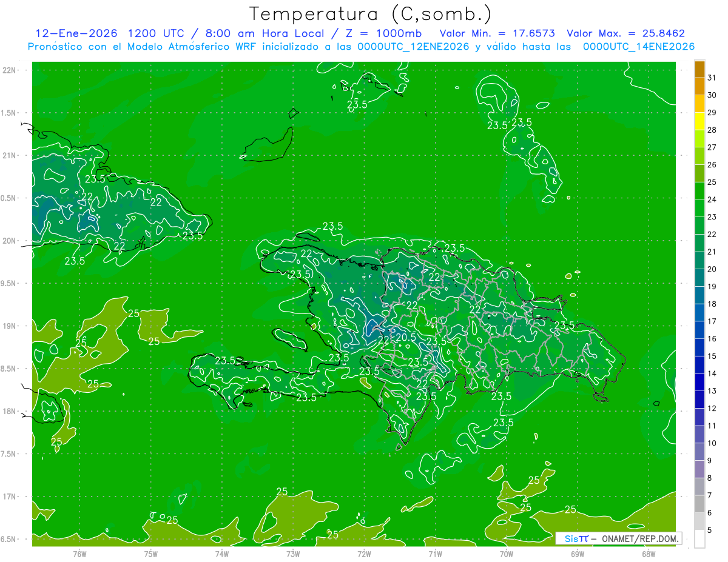Click the '76W' longitude axis label
728x562 pixels.
pyautogui.click(x=79, y=554)
